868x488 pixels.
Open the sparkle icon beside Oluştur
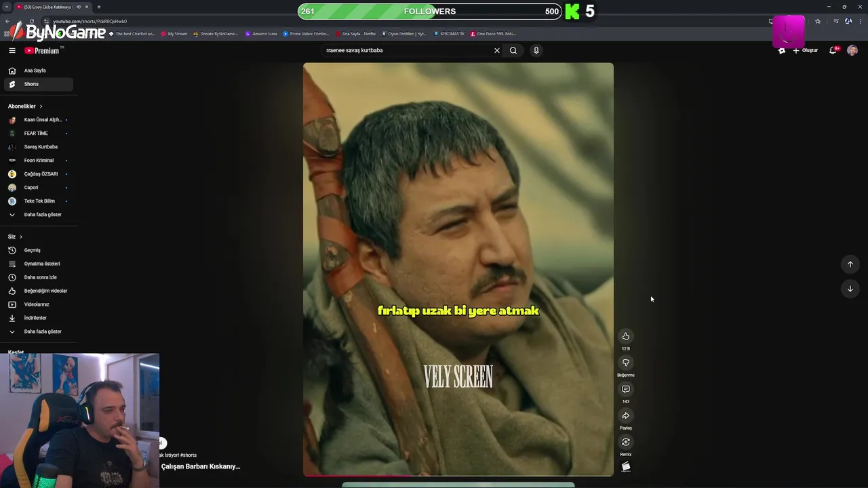782,50
